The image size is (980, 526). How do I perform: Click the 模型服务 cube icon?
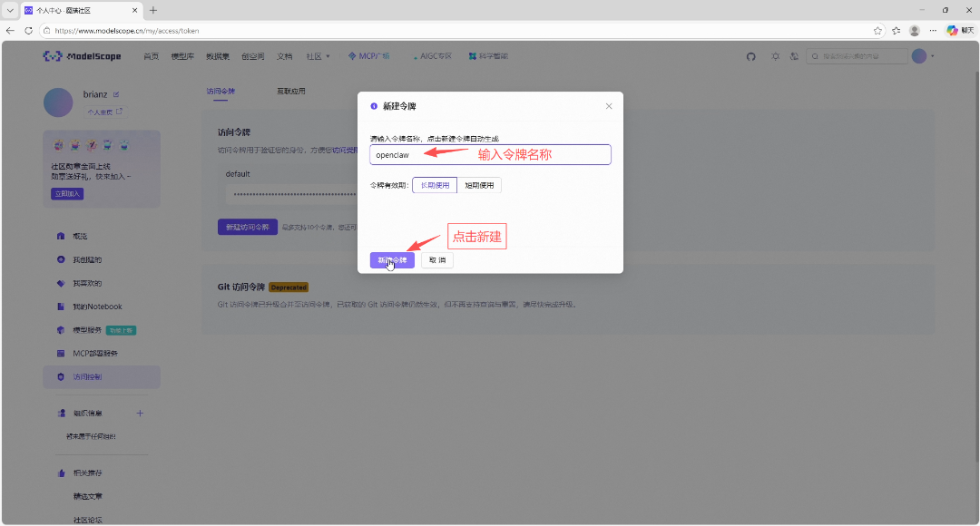point(61,330)
